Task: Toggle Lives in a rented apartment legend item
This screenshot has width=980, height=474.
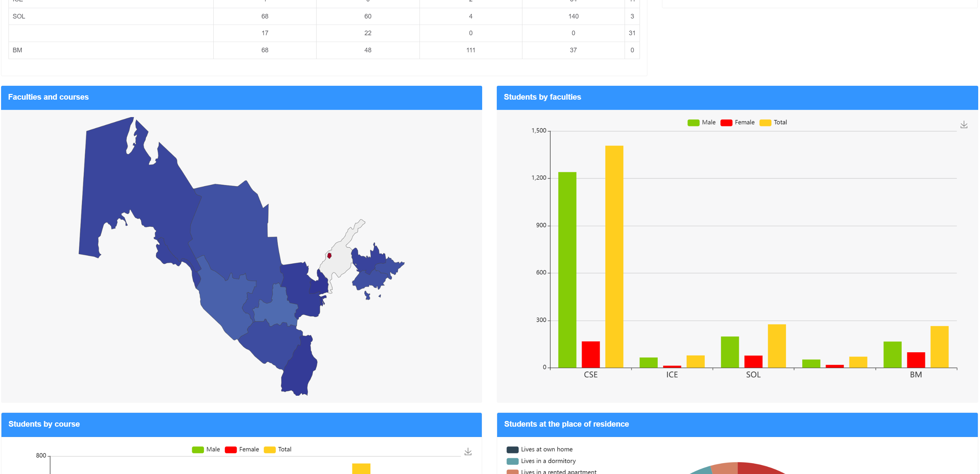Action: coord(552,472)
